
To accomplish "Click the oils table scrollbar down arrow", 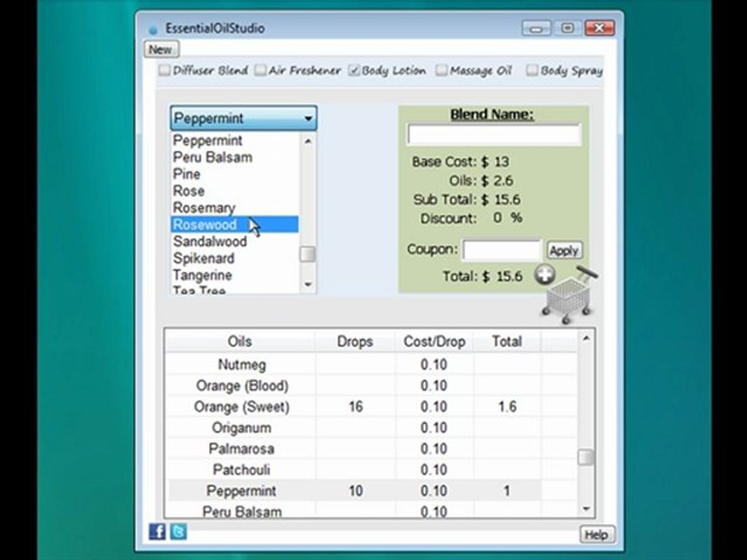I will click(x=587, y=509).
